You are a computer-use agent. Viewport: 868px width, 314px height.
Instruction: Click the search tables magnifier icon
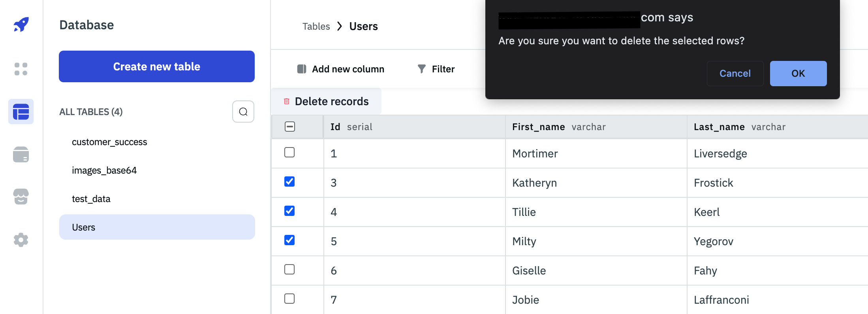(x=243, y=112)
